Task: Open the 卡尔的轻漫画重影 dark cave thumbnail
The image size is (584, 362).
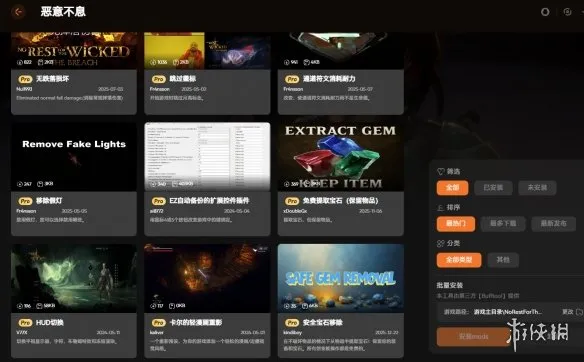Action: (207, 278)
